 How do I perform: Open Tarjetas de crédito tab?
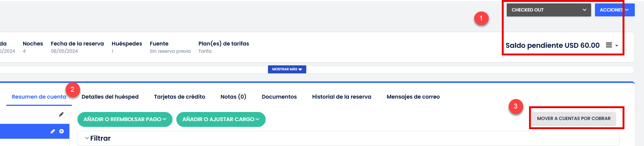pos(179,97)
